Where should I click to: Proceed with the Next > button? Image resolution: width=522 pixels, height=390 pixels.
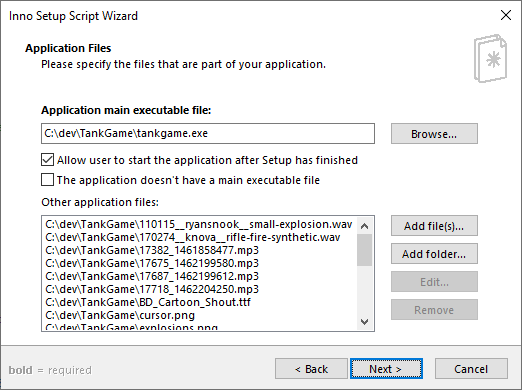point(386,369)
